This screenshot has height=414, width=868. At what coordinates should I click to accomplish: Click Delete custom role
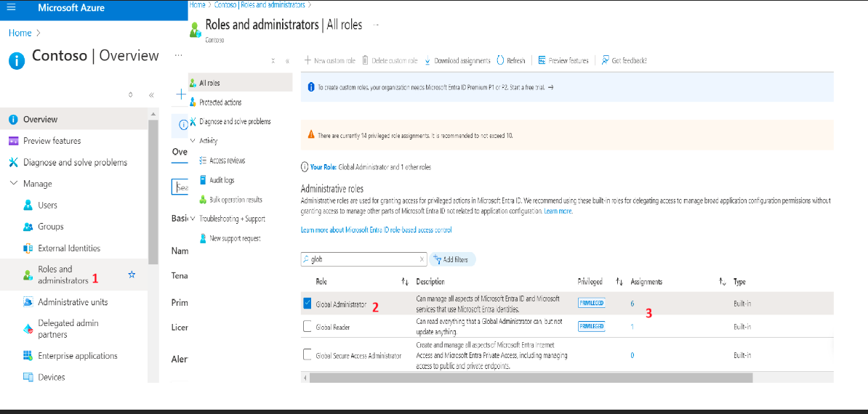[390, 61]
